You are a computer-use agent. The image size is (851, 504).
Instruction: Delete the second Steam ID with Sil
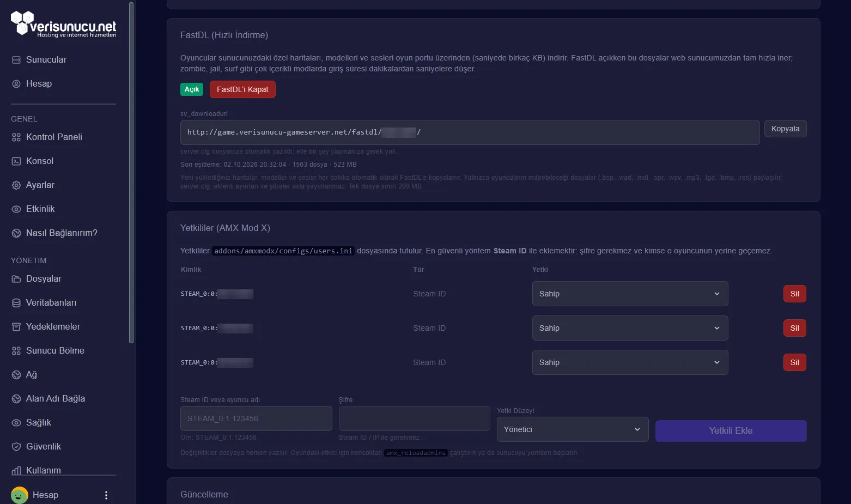tap(794, 328)
